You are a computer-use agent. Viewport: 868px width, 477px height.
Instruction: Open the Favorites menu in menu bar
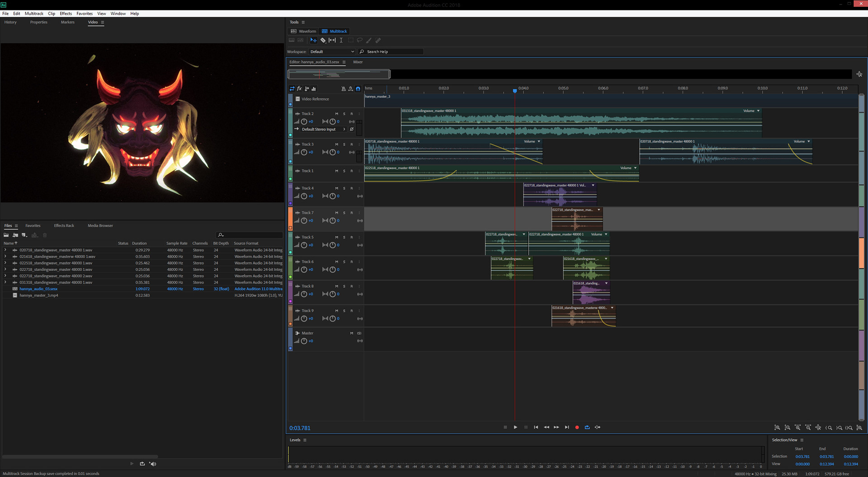click(x=85, y=14)
